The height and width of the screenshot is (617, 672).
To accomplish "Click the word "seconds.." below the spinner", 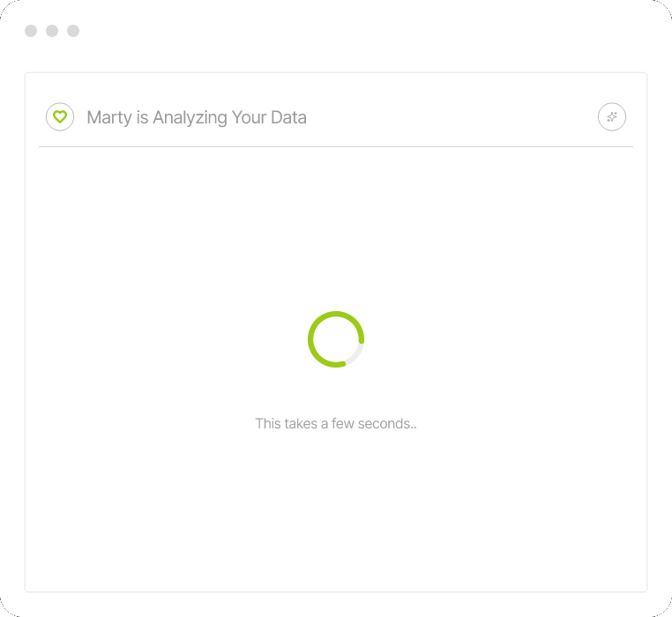I will (386, 424).
